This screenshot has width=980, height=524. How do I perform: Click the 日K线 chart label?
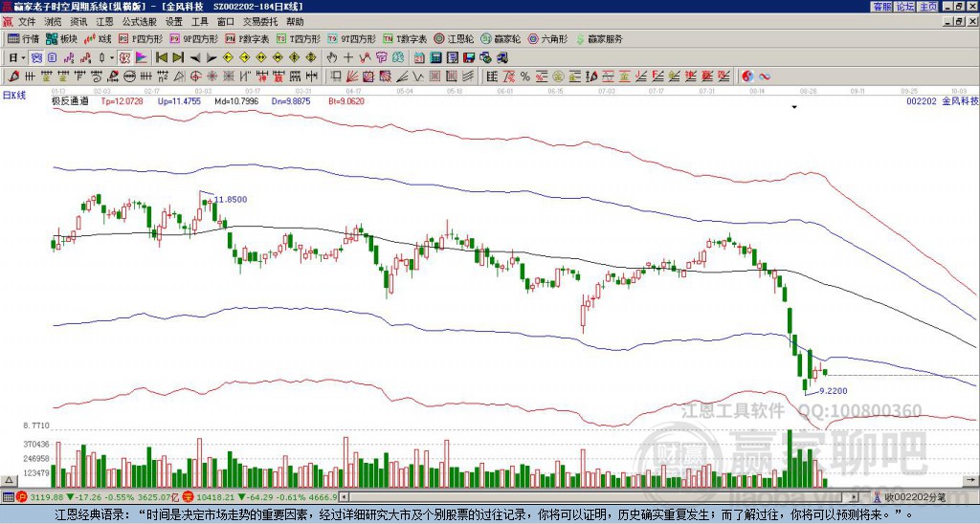14,95
